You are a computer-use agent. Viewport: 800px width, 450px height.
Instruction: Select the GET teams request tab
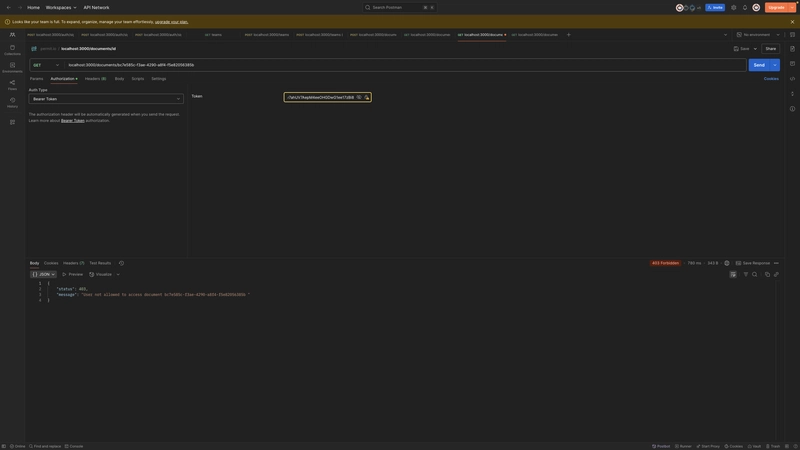click(214, 35)
